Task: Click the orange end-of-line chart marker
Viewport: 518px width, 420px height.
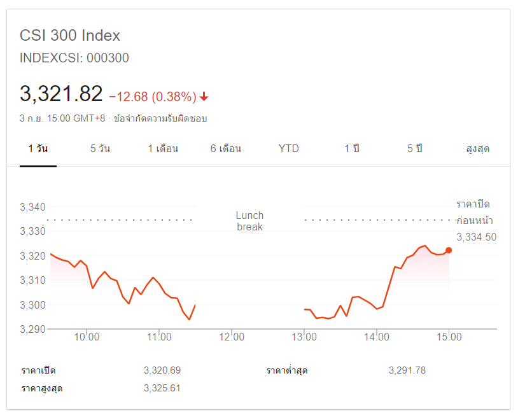Action: tap(449, 250)
